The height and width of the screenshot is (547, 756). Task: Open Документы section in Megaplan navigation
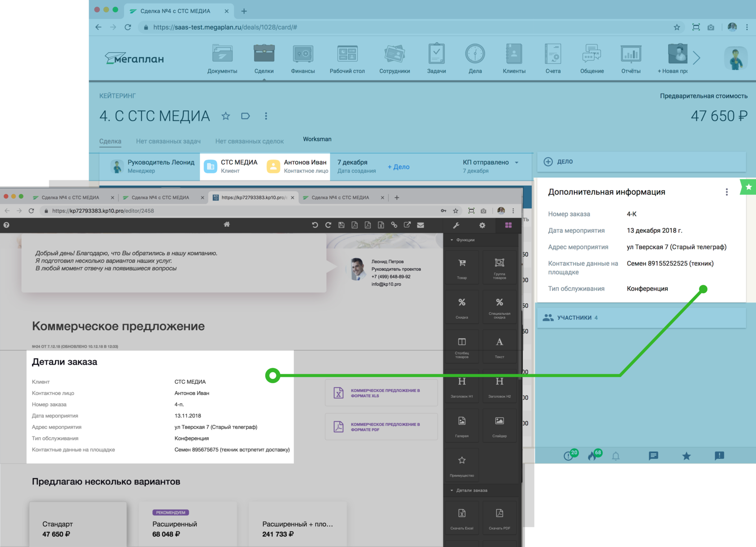222,59
